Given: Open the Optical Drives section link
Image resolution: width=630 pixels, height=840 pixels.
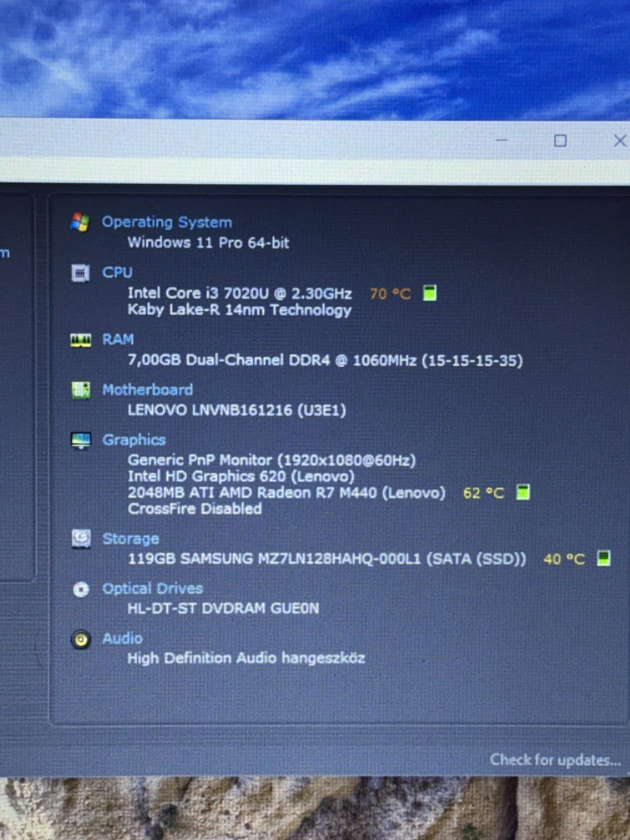Looking at the screenshot, I should tap(153, 588).
